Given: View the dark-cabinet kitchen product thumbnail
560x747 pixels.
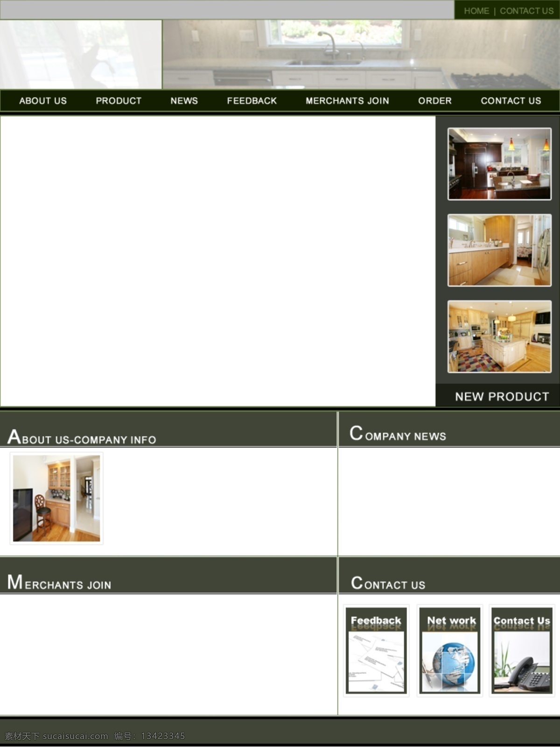Looking at the screenshot, I should pos(499,164).
